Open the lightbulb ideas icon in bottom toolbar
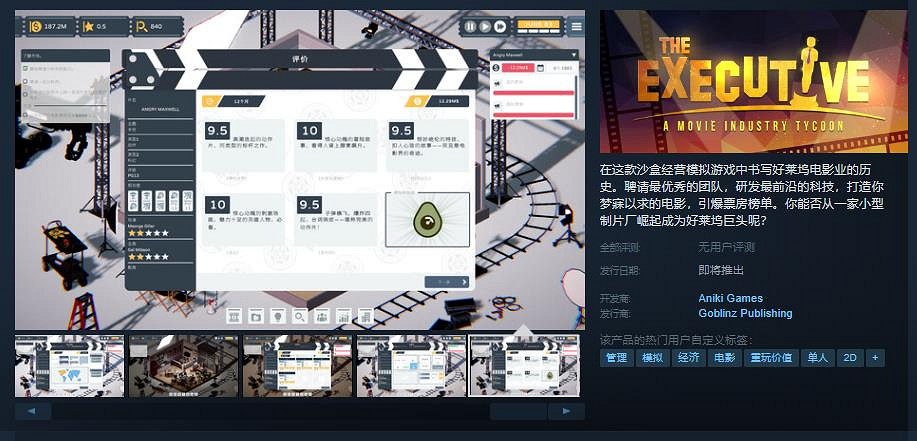This screenshot has width=917, height=441. coord(278,316)
